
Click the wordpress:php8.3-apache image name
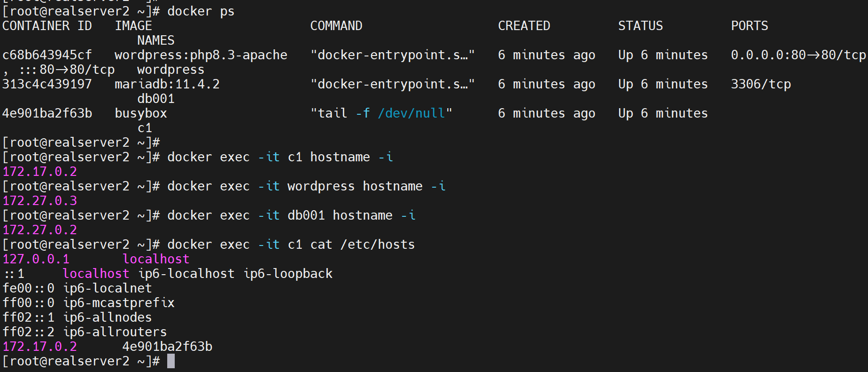tap(201, 55)
